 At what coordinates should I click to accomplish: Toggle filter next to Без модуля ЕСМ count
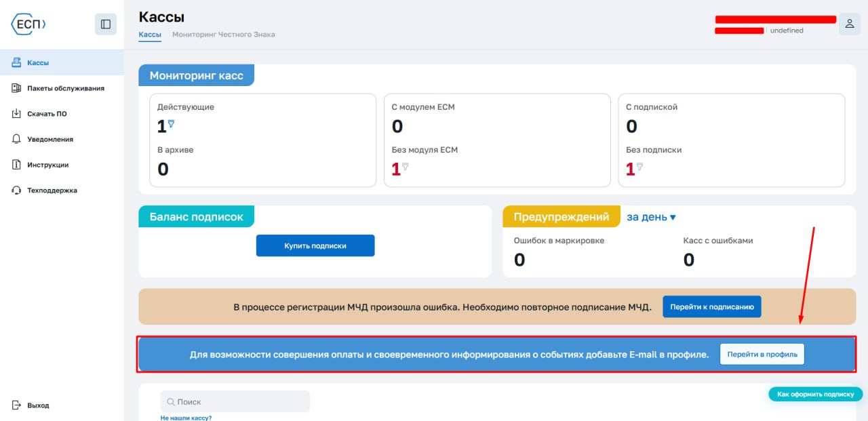click(x=406, y=166)
